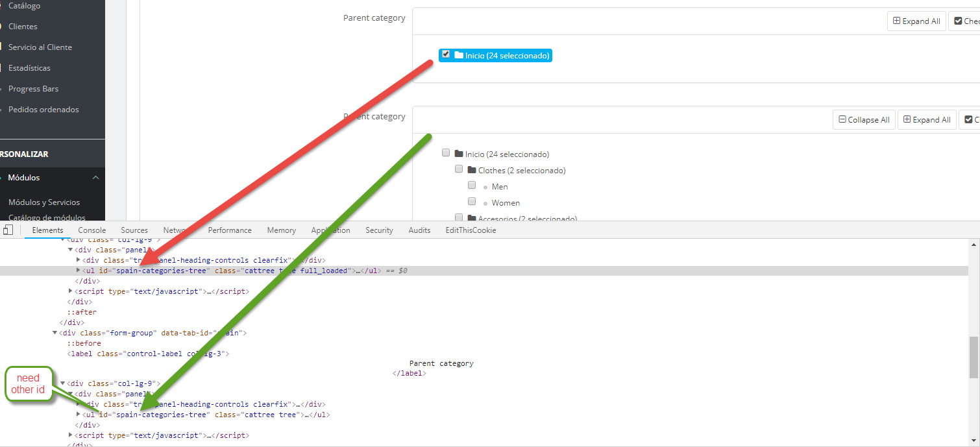This screenshot has height=447, width=980.
Task: Select the ::before pseudo-element line
Action: point(84,343)
